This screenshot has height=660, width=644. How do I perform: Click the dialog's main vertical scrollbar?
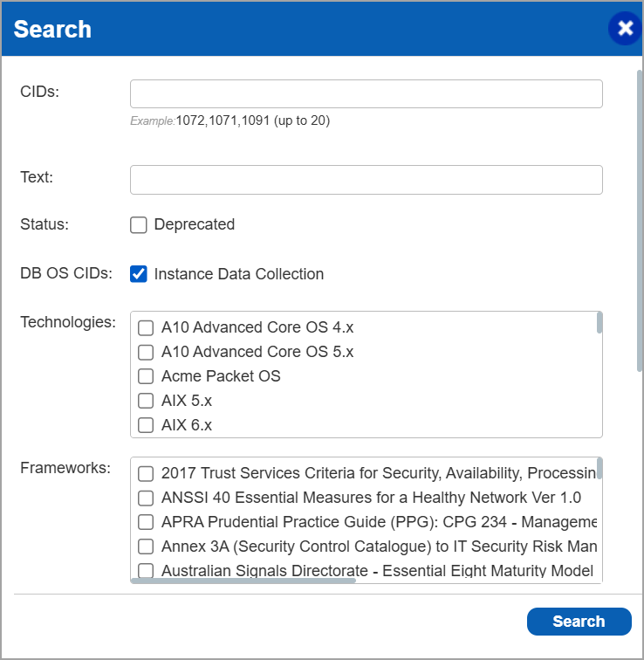pos(640,221)
